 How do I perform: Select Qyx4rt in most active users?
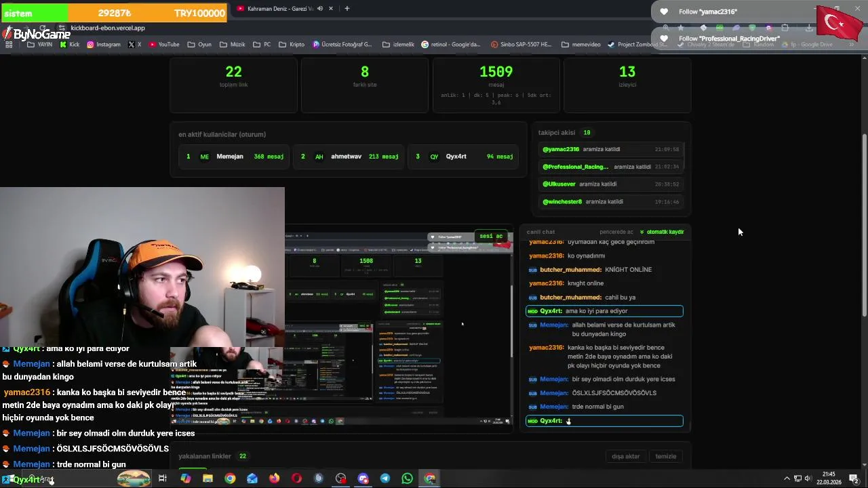click(465, 157)
